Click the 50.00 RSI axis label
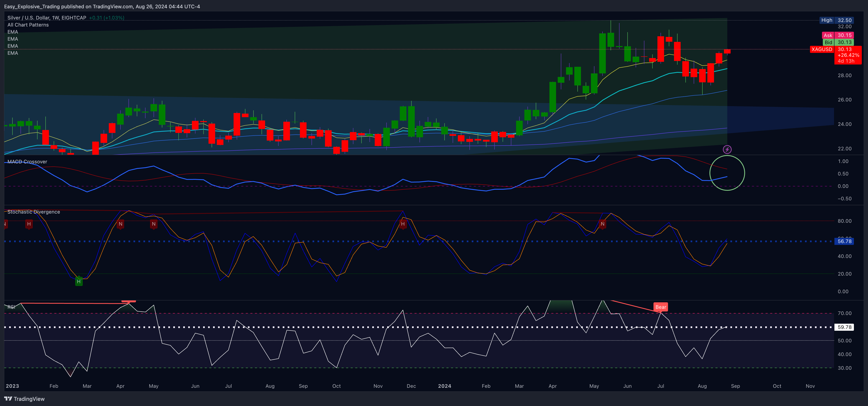This screenshot has height=406, width=868. (x=844, y=341)
